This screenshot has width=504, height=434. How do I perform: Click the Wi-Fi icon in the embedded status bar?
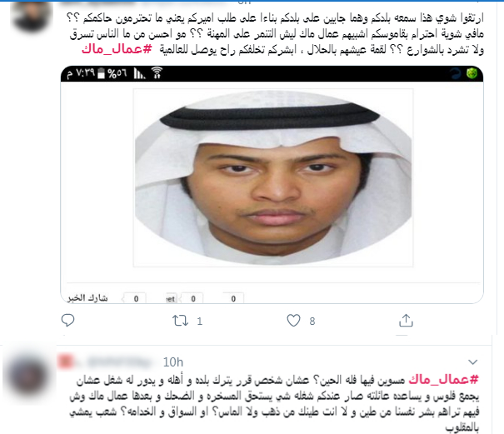click(157, 73)
